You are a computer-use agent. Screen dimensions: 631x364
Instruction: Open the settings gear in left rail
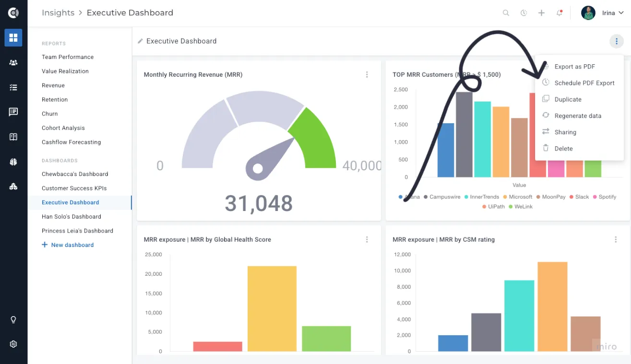[x=13, y=344]
